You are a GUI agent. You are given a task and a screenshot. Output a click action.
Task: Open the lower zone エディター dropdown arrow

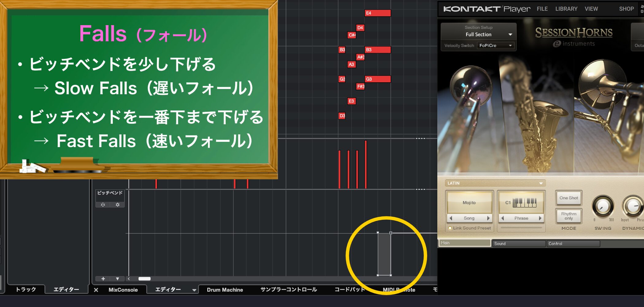[x=194, y=290]
